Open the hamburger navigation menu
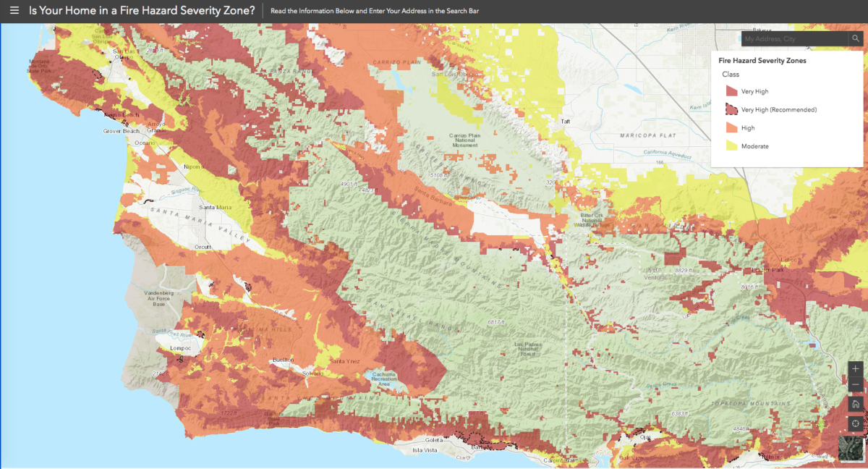Screen dimensions: 868x469 pos(13,10)
